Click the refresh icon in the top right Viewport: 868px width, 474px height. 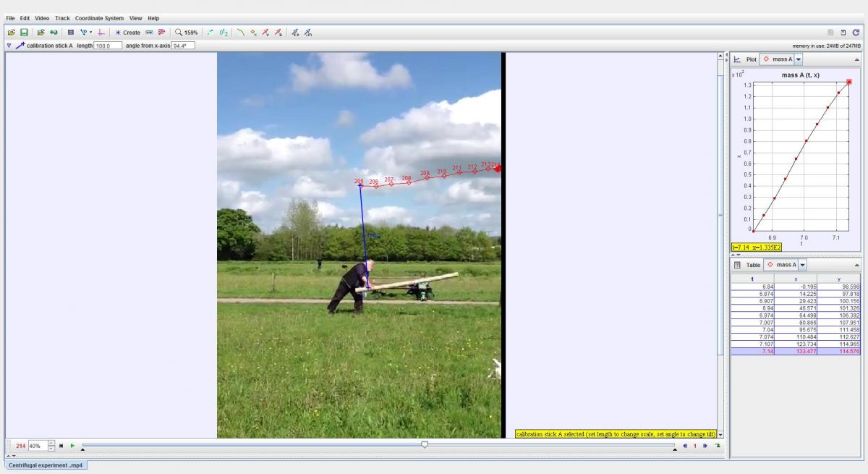pyautogui.click(x=856, y=33)
